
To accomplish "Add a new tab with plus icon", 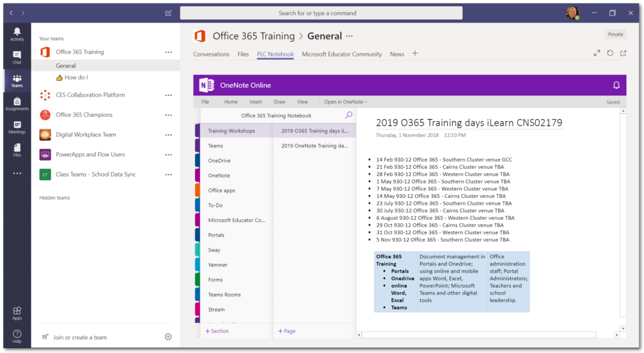I will 415,53.
